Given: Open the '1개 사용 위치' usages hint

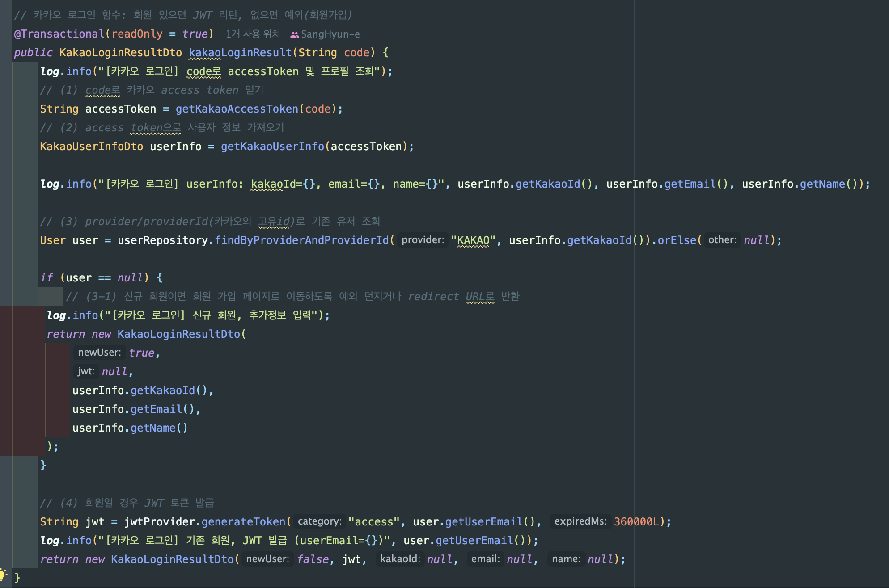Looking at the screenshot, I should click(253, 34).
